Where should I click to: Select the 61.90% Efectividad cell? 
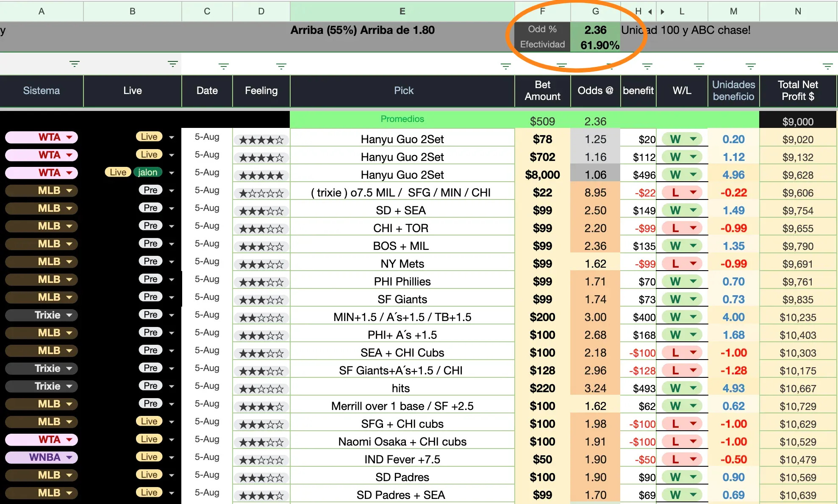(x=599, y=45)
